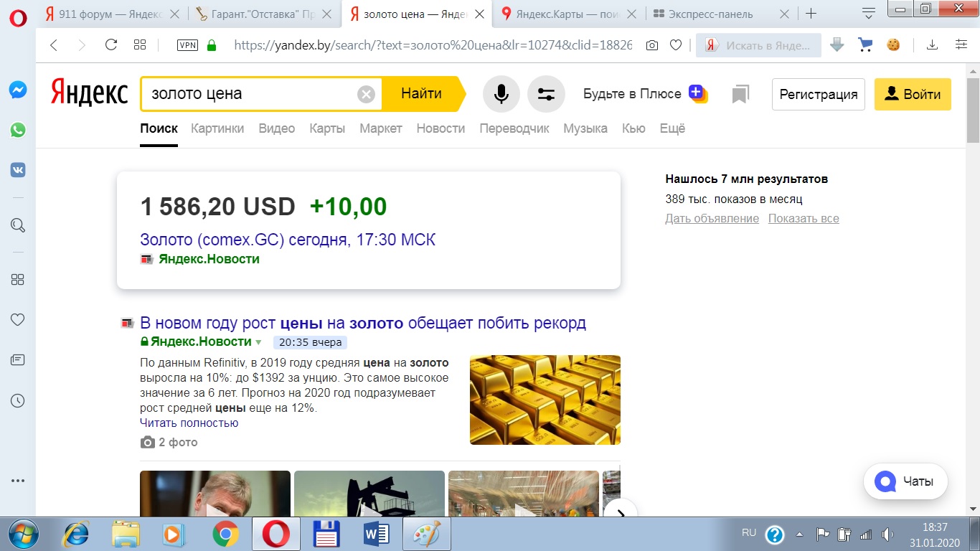Open the Карты search category
Image resolution: width=980 pixels, height=551 pixels.
pyautogui.click(x=327, y=128)
